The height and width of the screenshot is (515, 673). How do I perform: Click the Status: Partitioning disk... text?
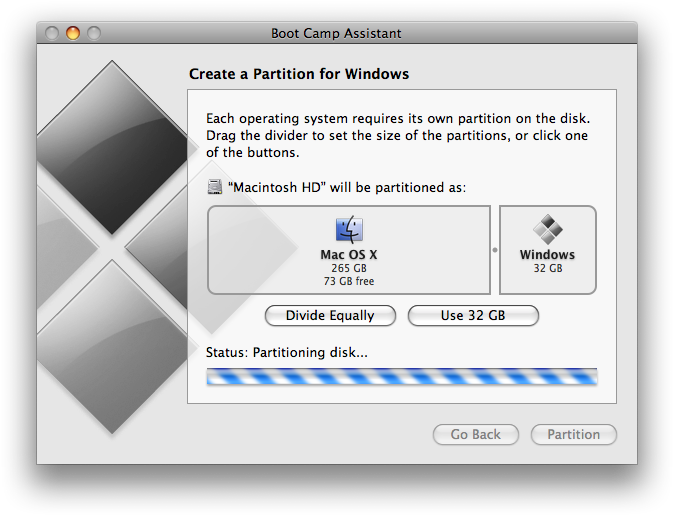coord(287,352)
